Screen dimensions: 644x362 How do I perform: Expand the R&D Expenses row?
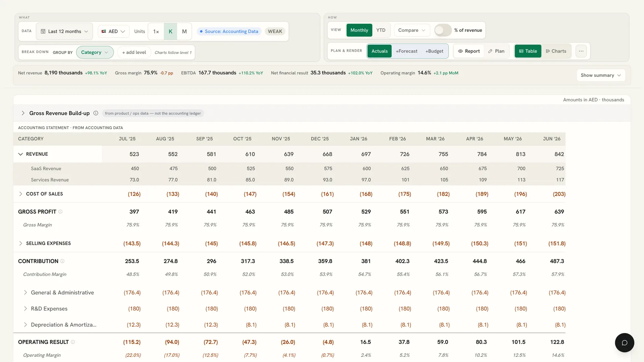point(25,309)
